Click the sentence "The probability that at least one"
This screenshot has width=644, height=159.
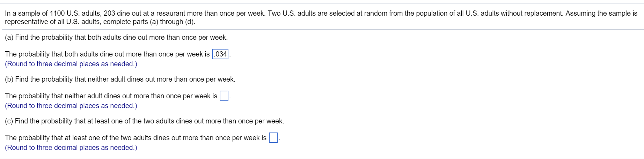[x=136, y=138]
